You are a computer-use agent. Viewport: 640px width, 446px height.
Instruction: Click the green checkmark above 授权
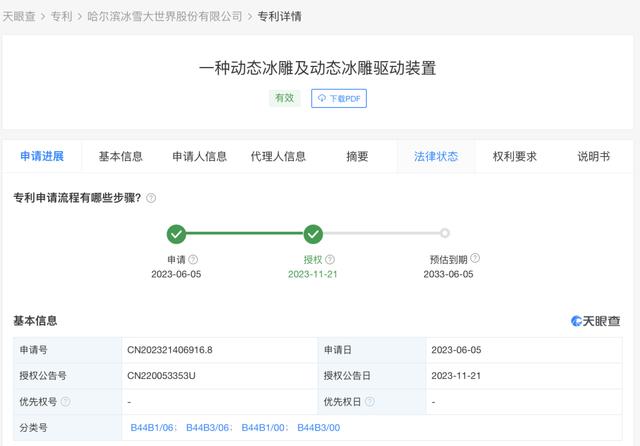click(313, 234)
